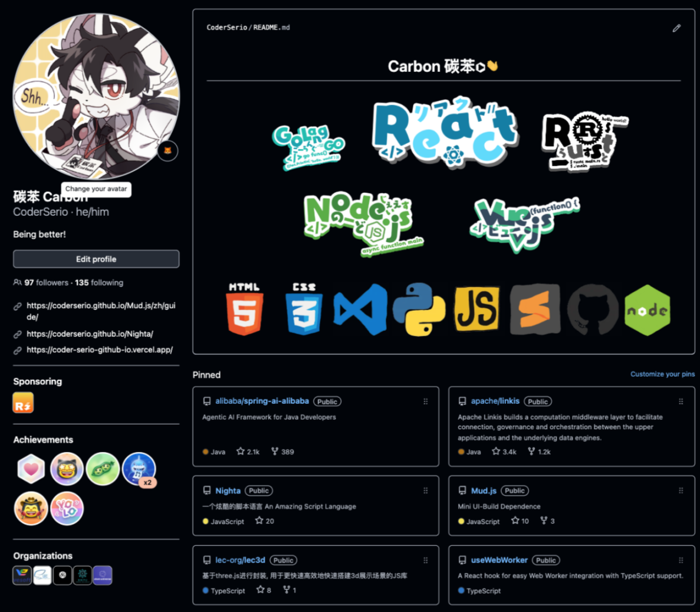700x612 pixels.
Task: Open the coderserio.github.io/Nighta/ link
Action: point(90,334)
